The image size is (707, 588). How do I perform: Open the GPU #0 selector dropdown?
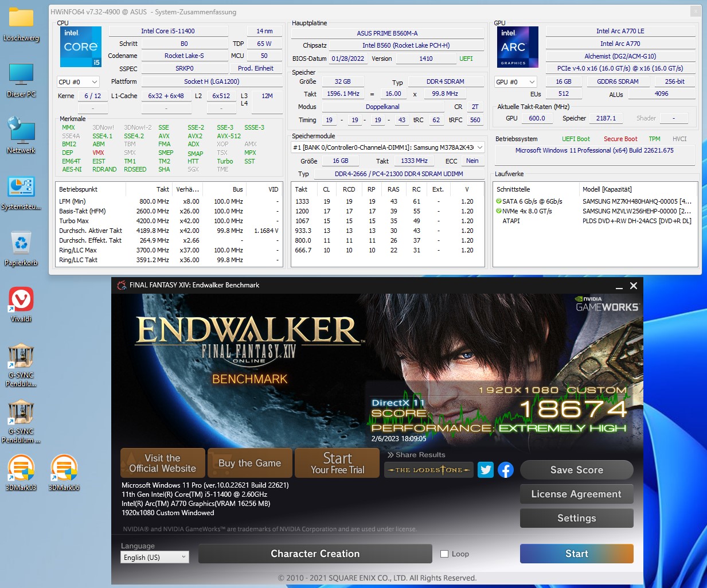515,82
